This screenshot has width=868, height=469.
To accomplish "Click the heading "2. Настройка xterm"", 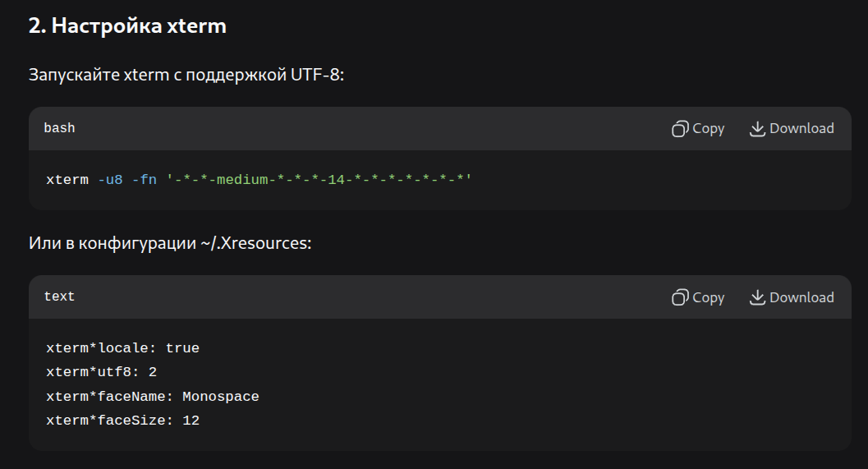I will [127, 26].
